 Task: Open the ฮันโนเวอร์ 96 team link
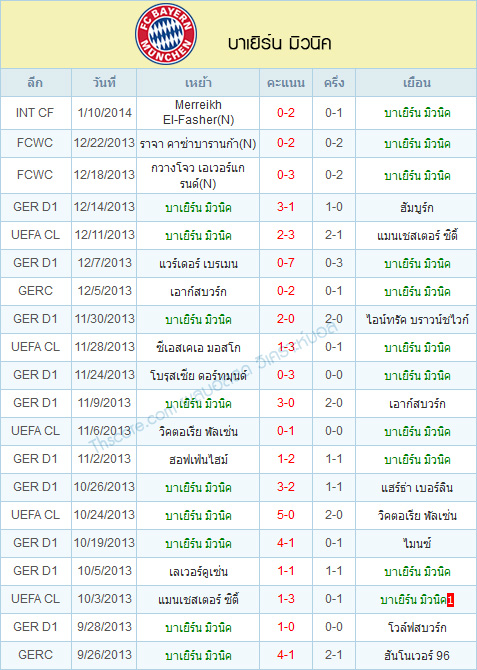417,655
